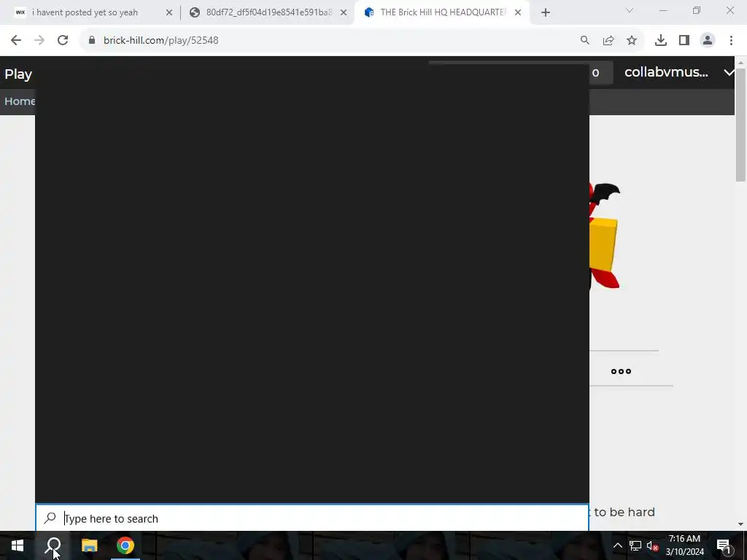
Task: Click the address bar URL brick-hill.com/play/52548
Action: (161, 41)
